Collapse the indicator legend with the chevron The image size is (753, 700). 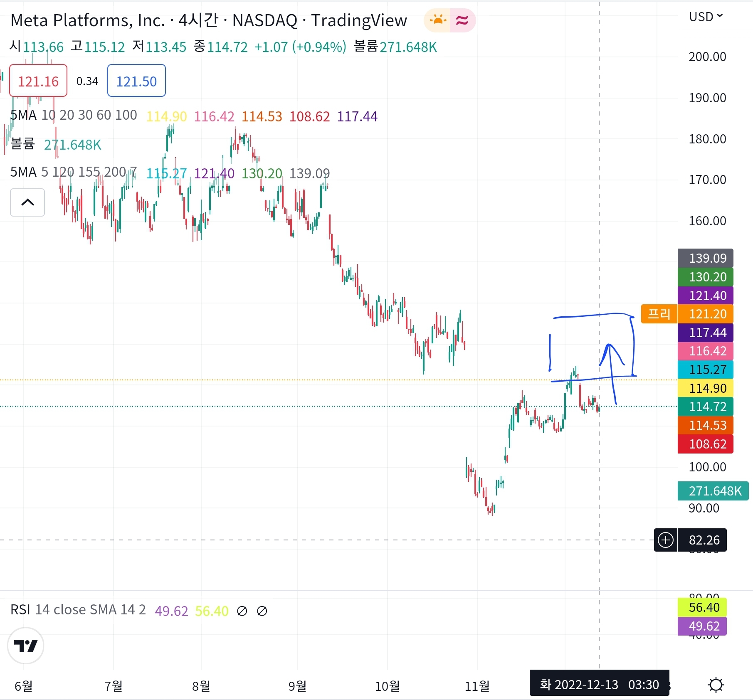pyautogui.click(x=27, y=202)
